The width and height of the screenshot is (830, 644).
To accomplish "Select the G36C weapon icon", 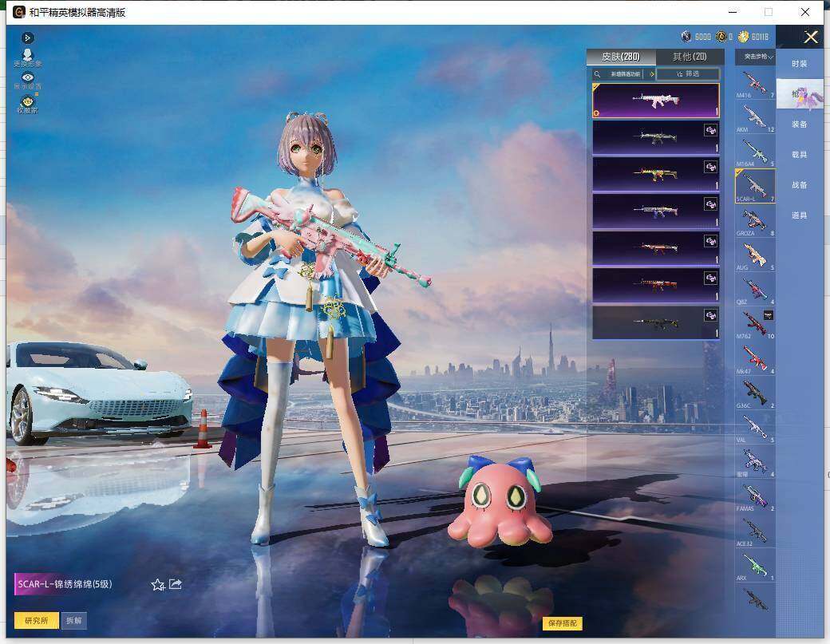I will (755, 394).
